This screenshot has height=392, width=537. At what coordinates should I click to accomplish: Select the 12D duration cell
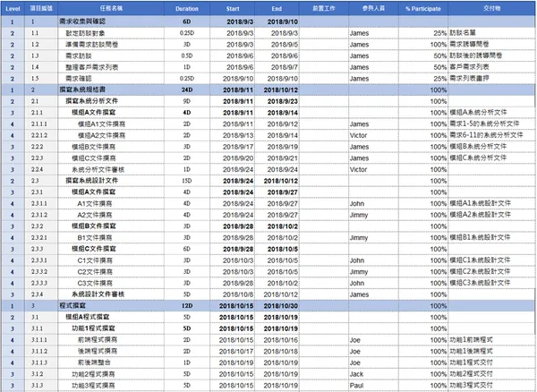tap(187, 306)
